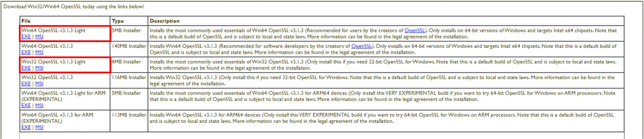Viewport: 644px width, 139px height.
Task: Open OpenSSL link in Win64 Light description
Action: 415,30
